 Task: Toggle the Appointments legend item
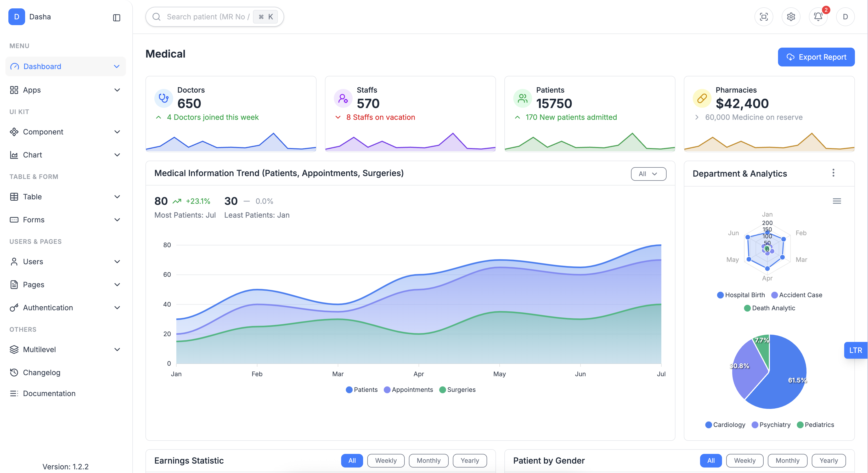(408, 390)
